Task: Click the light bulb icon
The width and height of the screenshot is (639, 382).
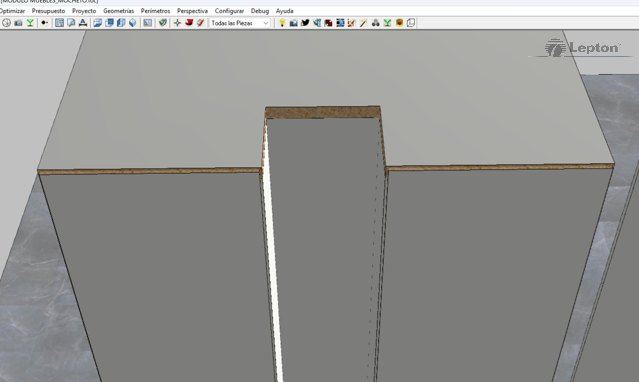Action: pyautogui.click(x=282, y=23)
